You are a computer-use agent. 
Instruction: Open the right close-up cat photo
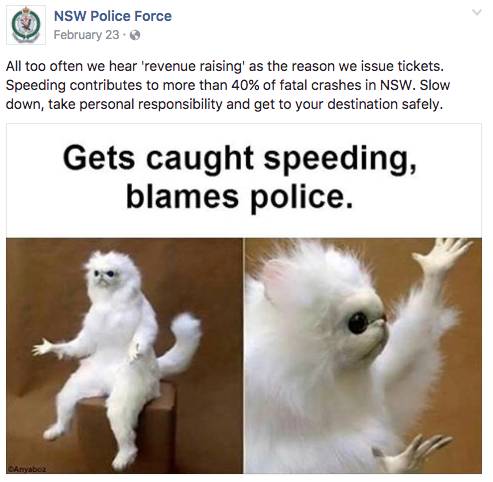pos(363,355)
